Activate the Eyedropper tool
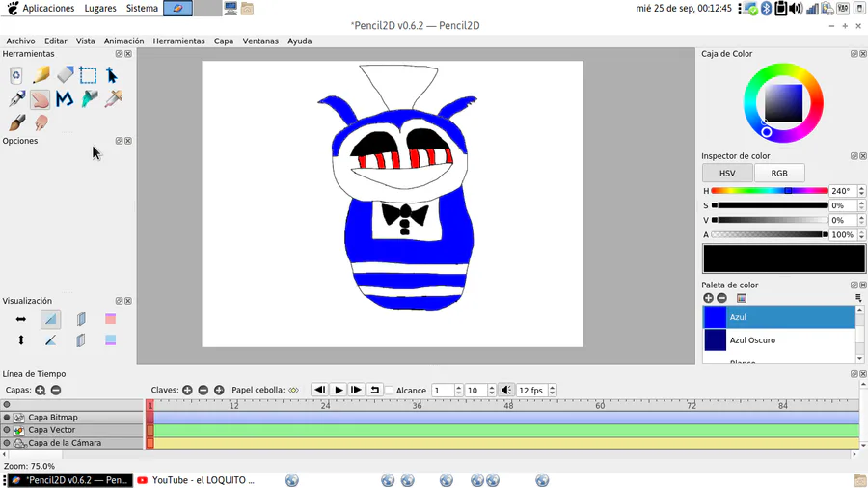 [113, 99]
